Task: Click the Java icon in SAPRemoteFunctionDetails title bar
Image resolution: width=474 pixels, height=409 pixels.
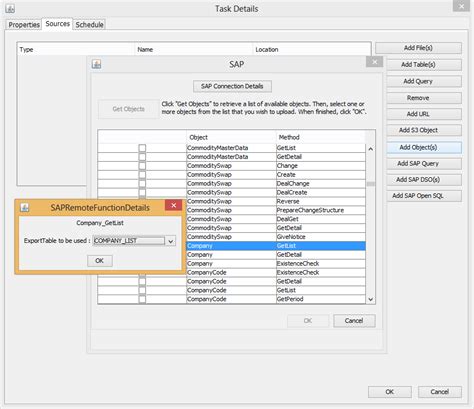Action: [25, 207]
